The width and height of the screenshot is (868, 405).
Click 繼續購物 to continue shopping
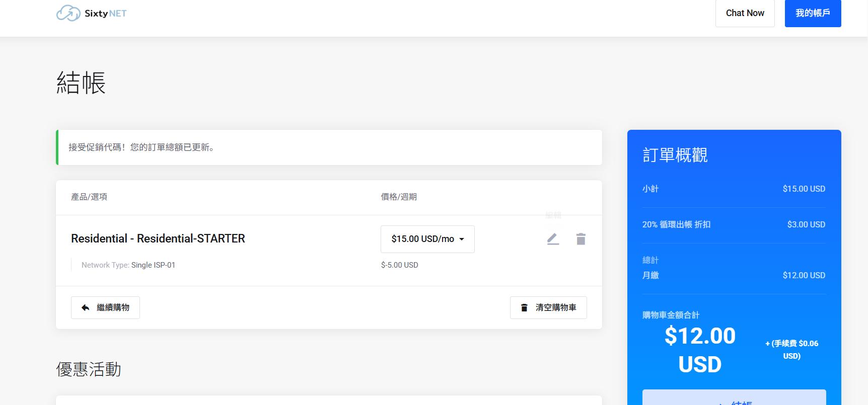pos(105,307)
